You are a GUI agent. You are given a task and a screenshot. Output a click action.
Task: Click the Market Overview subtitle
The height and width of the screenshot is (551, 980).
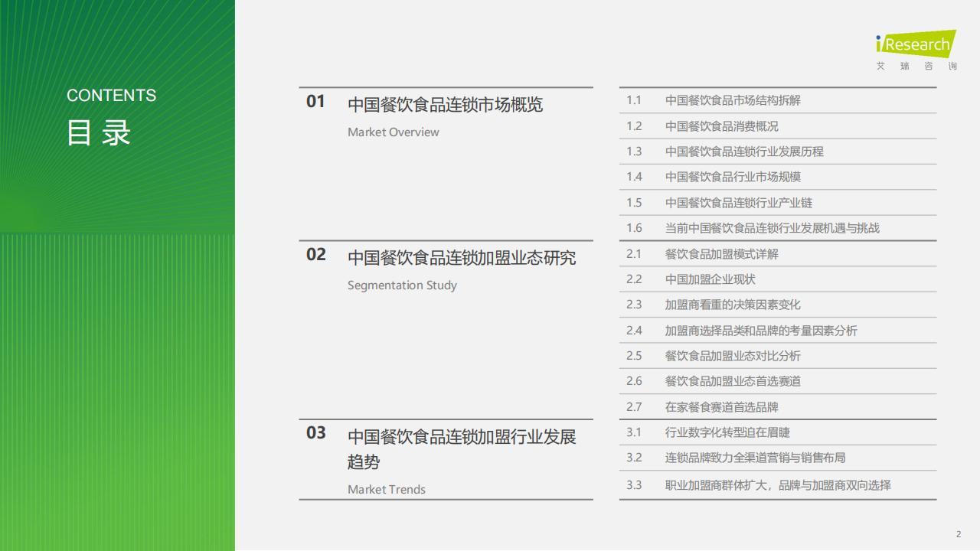393,132
